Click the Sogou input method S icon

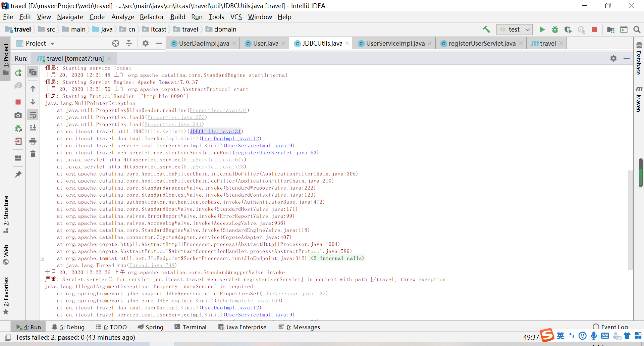547,335
